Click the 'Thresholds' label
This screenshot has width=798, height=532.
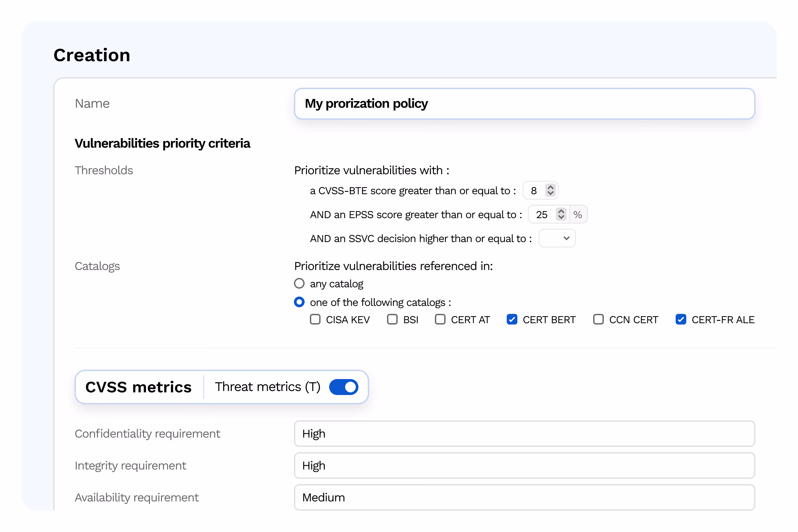(x=104, y=170)
